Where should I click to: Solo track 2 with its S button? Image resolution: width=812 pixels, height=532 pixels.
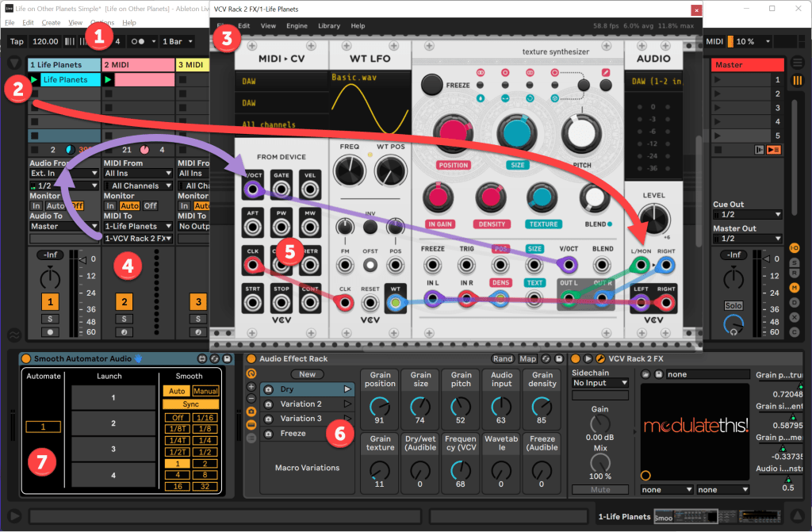click(x=124, y=319)
